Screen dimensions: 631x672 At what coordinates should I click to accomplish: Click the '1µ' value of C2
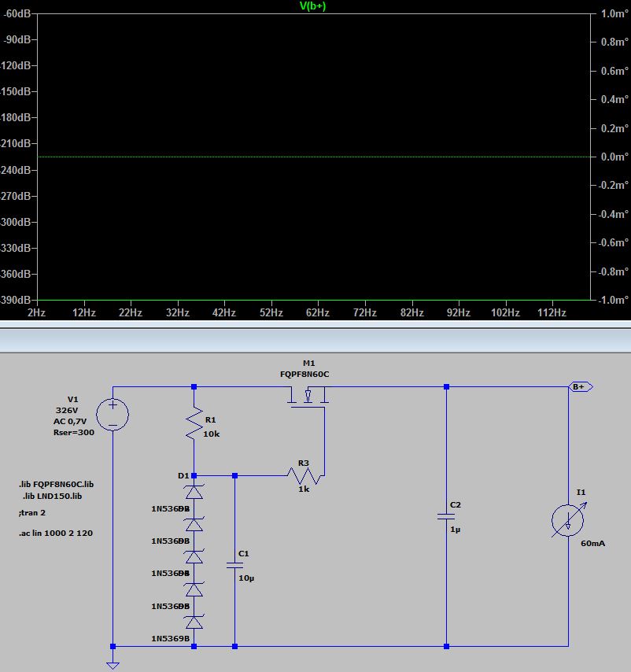coord(455,530)
